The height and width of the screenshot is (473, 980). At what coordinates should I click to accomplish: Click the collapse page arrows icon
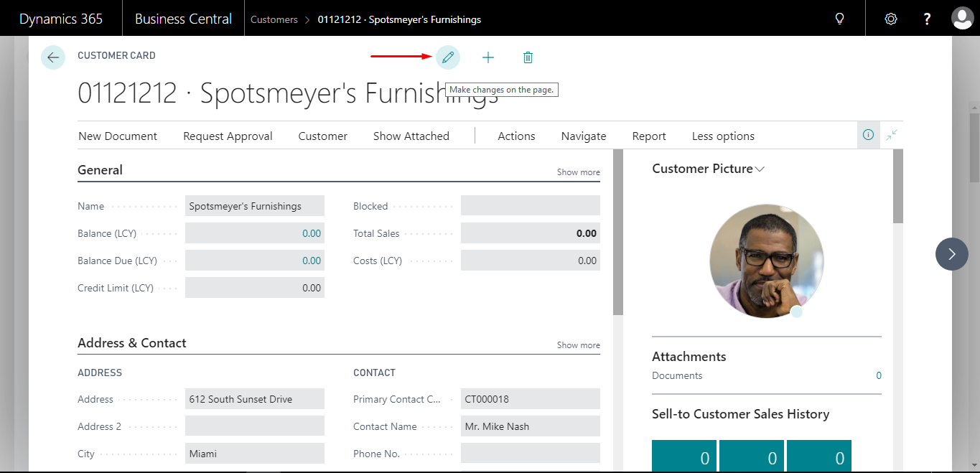(x=892, y=135)
